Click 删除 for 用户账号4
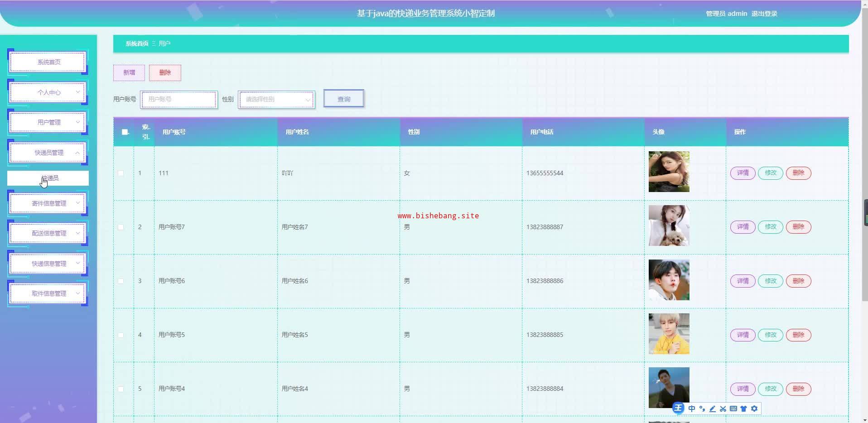 pos(798,389)
